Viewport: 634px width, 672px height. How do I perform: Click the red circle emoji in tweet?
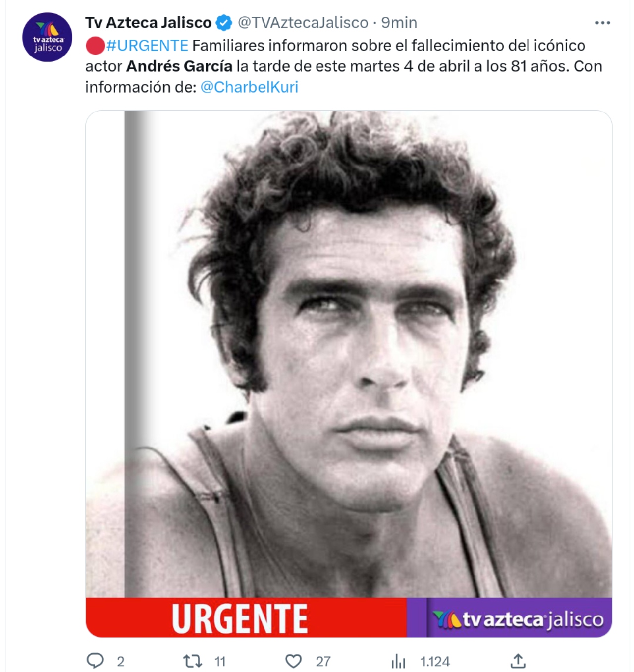tap(95, 46)
